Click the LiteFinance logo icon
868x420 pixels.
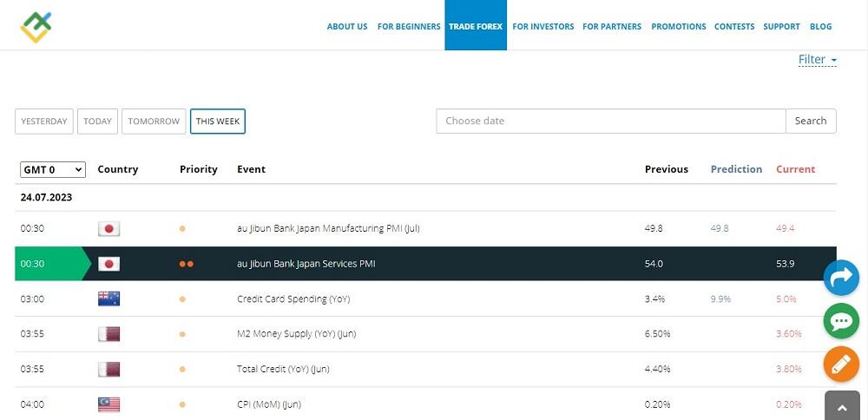36,26
